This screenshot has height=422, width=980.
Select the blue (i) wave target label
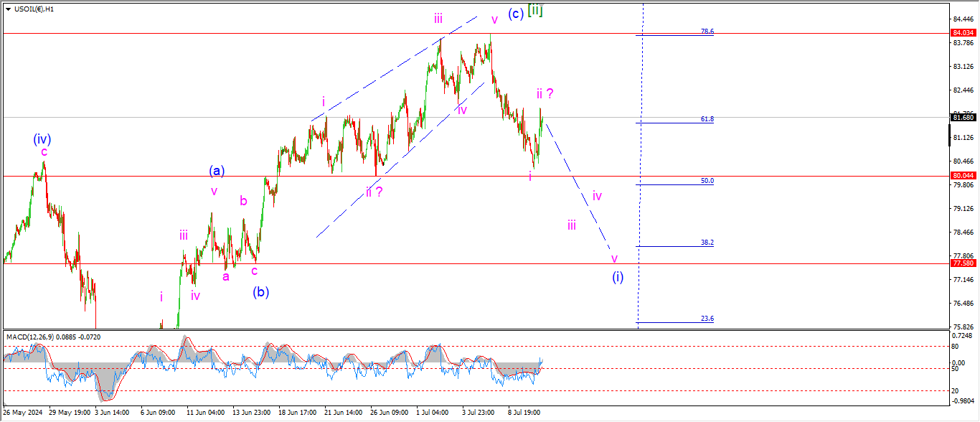click(x=617, y=277)
